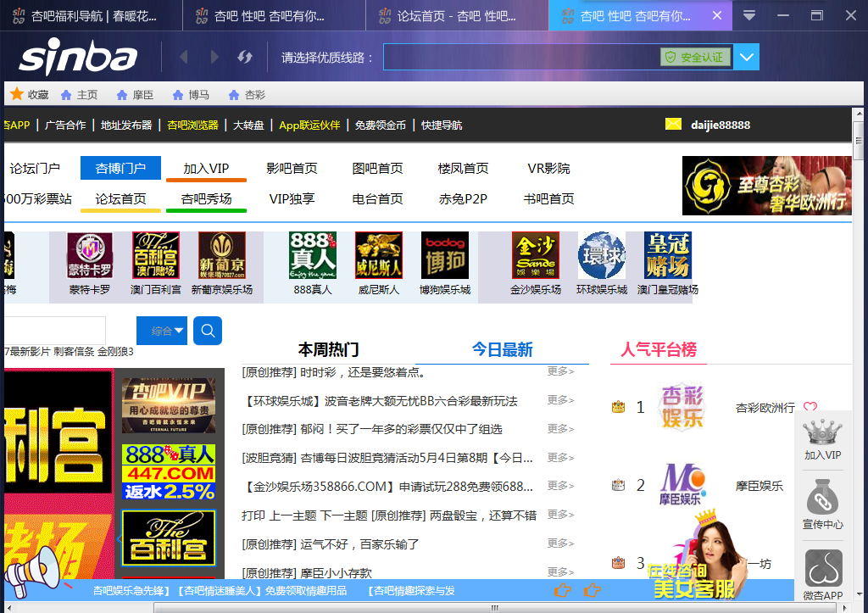Screen dimensions: 868x613
Task: Click the 广告合作 link
Action: tap(65, 125)
